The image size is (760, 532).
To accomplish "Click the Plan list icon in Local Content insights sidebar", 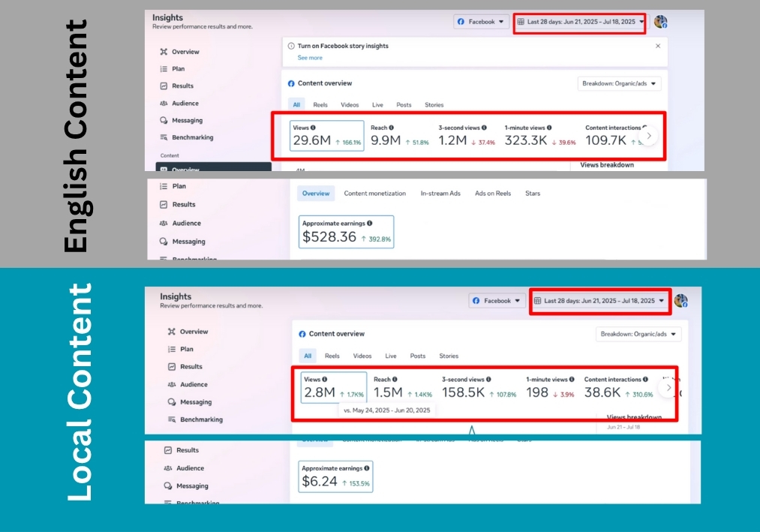I will tap(172, 349).
